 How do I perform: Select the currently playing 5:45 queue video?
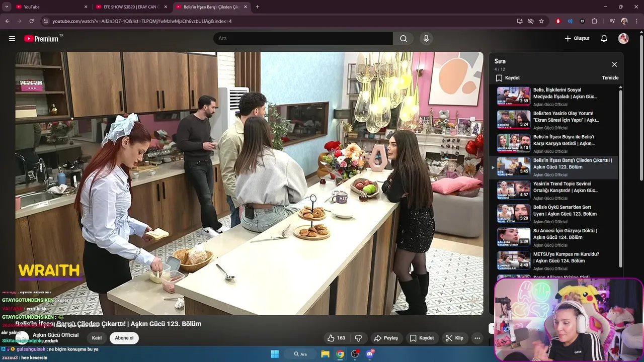pos(555,167)
